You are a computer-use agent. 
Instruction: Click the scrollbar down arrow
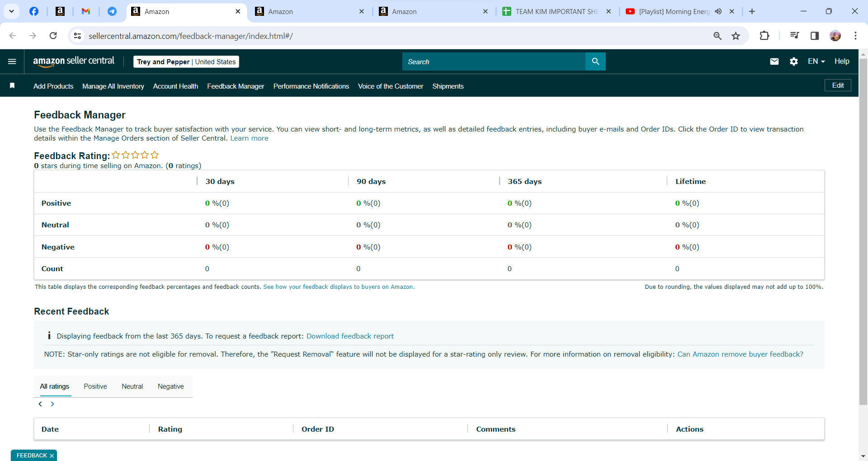863,456
